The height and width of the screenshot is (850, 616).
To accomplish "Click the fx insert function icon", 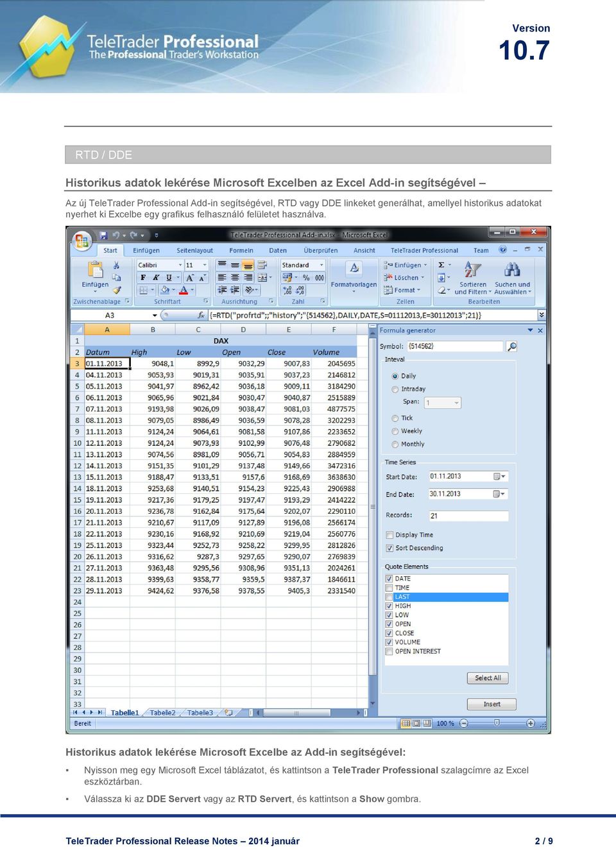I will [x=201, y=315].
